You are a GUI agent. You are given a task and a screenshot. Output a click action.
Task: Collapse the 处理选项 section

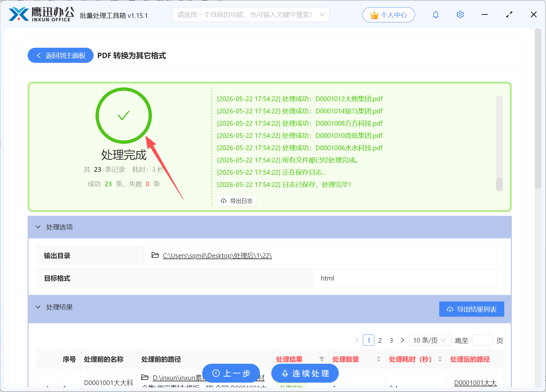coord(38,227)
